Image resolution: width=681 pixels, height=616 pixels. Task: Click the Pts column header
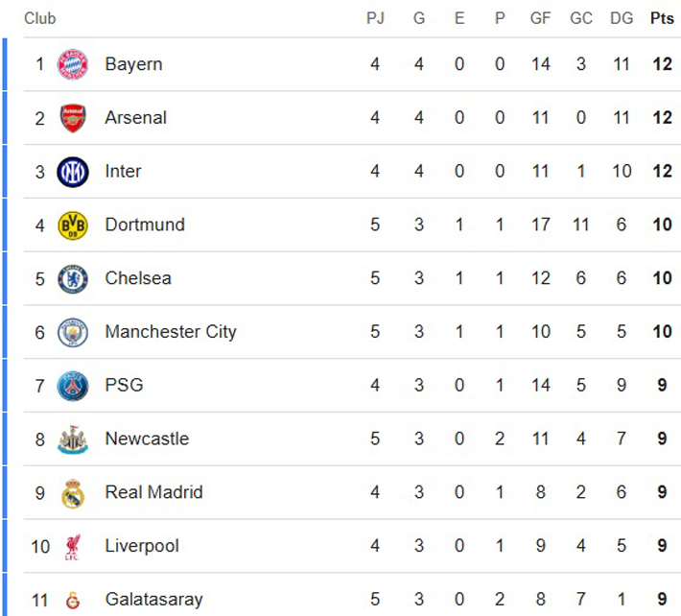click(x=662, y=18)
